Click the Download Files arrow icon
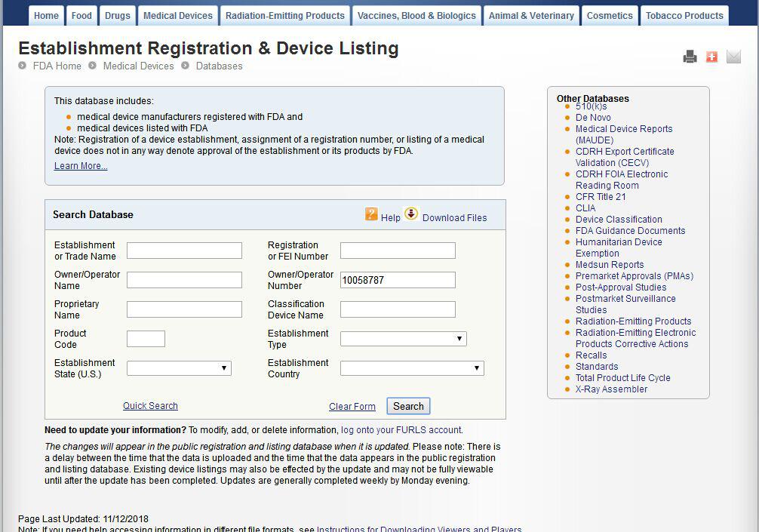Screen dimensions: 759x532 (x=410, y=214)
